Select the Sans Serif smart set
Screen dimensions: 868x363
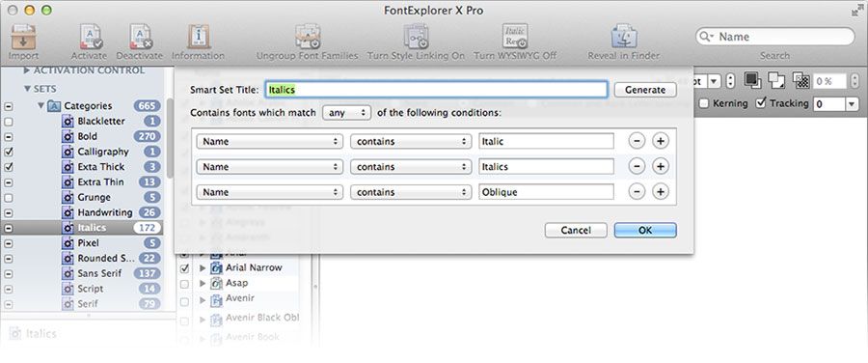[x=99, y=273]
